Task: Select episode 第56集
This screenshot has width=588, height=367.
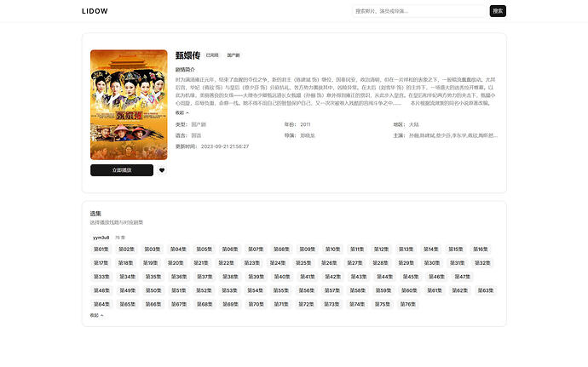Action: point(307,290)
